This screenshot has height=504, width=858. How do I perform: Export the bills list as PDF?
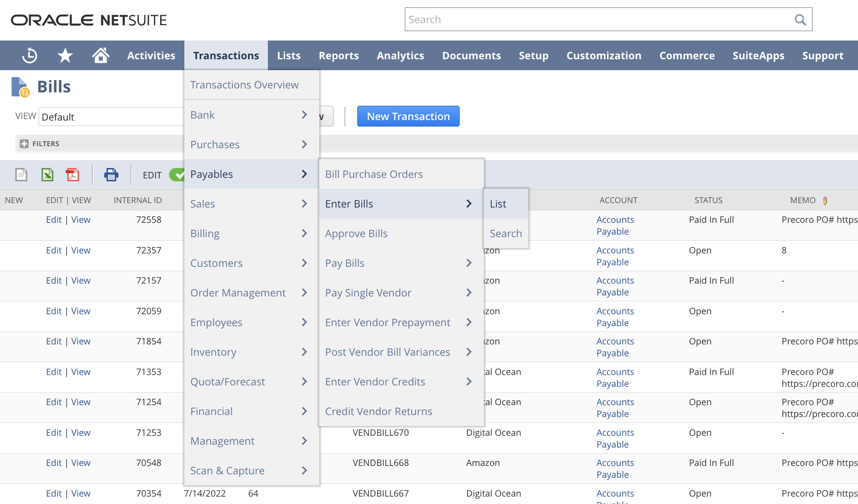tap(72, 174)
